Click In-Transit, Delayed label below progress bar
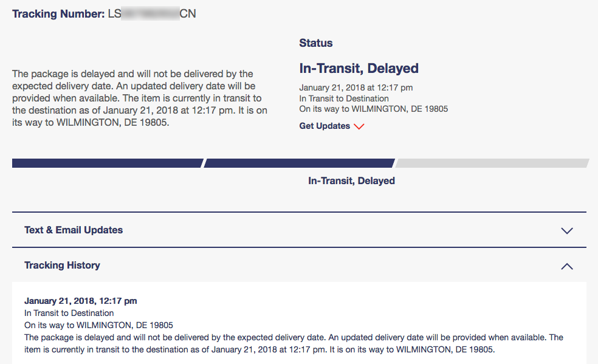The width and height of the screenshot is (598, 364). 351,180
